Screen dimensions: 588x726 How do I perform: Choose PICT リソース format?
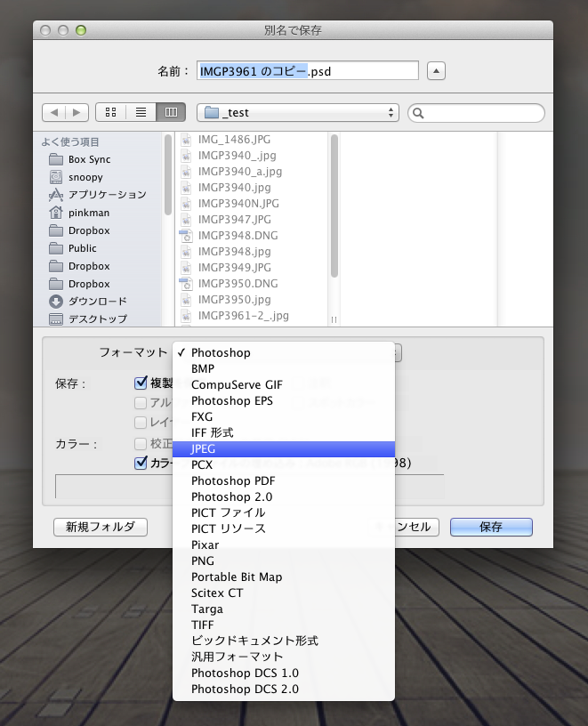pyautogui.click(x=284, y=528)
